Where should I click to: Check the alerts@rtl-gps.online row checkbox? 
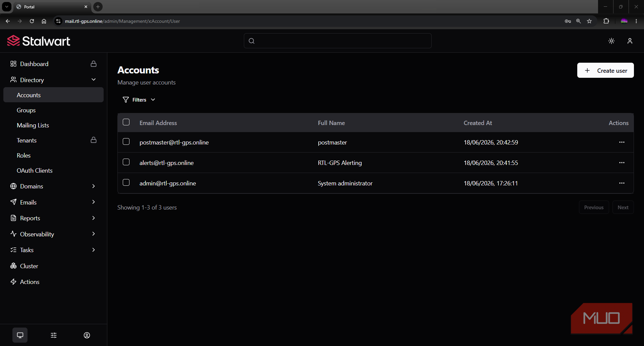126,162
